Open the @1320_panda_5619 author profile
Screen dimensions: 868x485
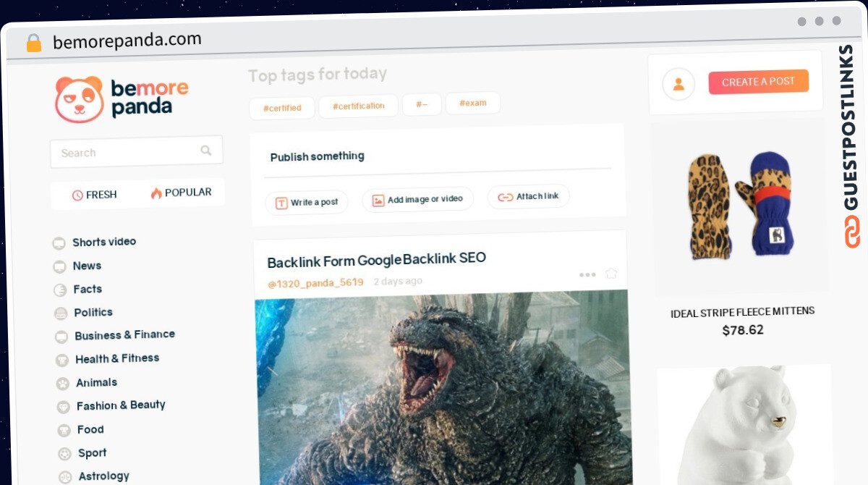point(315,282)
